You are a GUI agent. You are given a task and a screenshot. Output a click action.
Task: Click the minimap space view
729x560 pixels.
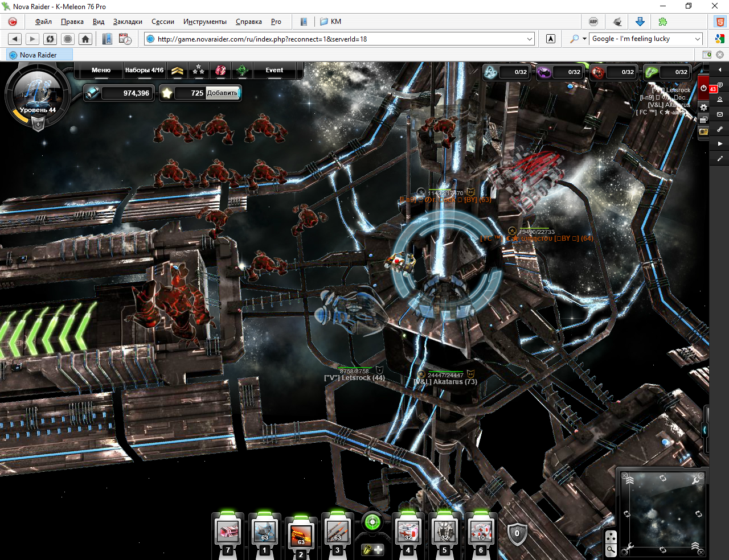[x=662, y=513]
